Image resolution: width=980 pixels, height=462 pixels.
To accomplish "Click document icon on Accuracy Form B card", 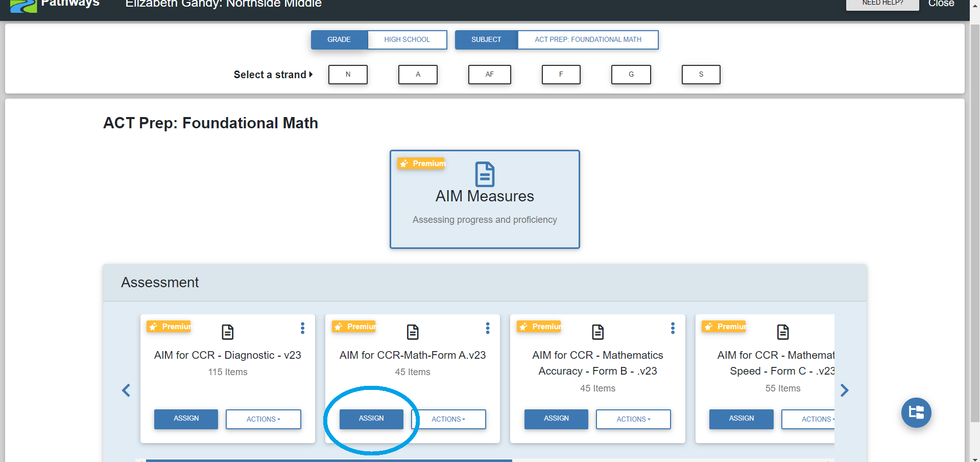I will 597,332.
